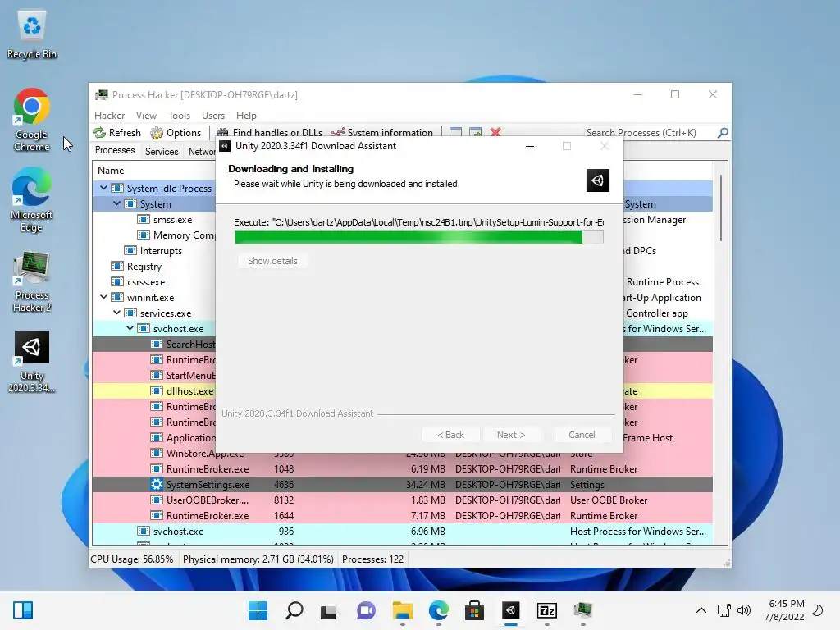Click the Refresh toolbar icon in Process Hacker
This screenshot has height=630, width=840.
99,133
